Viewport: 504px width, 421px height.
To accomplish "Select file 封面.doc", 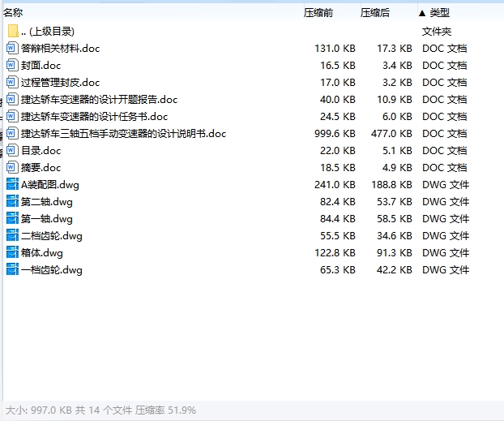I will tap(252, 66).
